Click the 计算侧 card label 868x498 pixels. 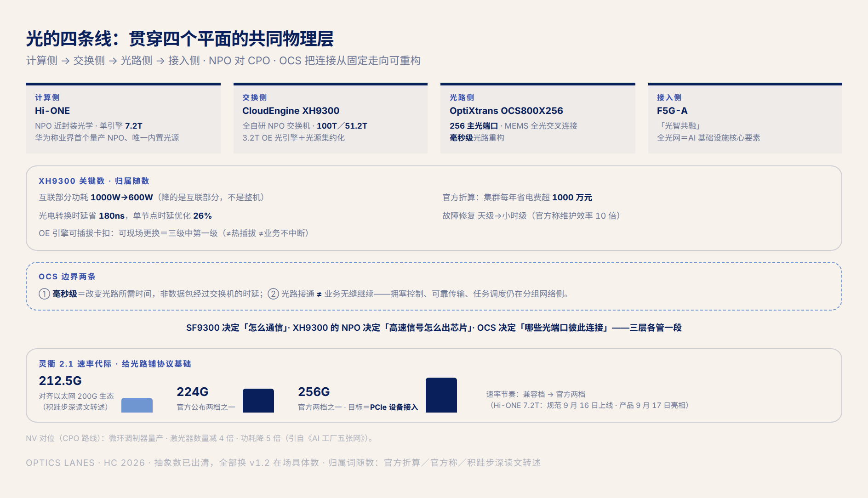47,97
